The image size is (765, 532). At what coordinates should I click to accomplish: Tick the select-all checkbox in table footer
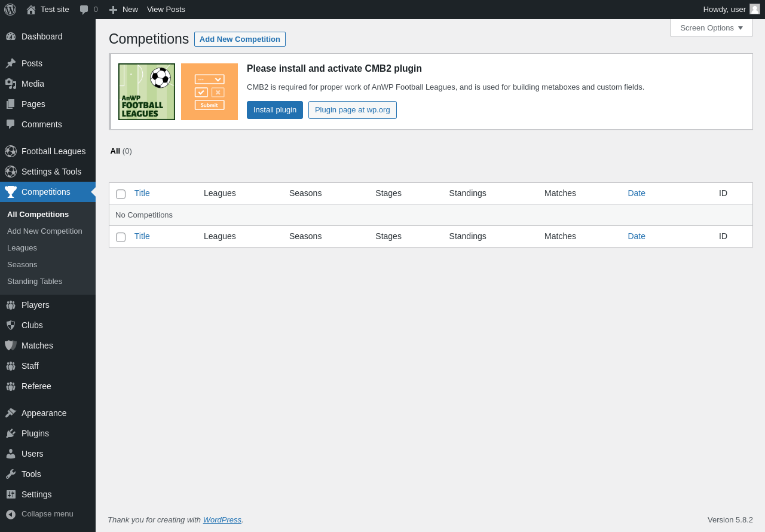[121, 237]
